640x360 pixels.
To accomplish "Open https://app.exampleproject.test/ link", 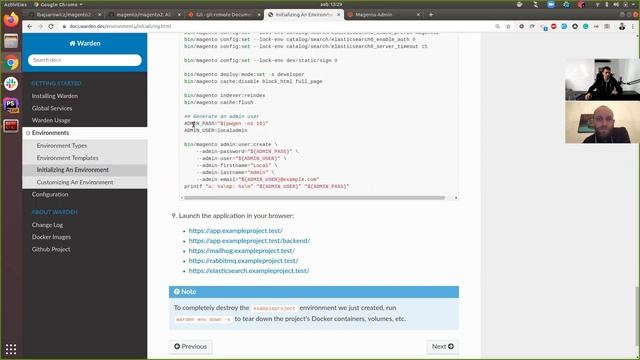I will (236, 231).
